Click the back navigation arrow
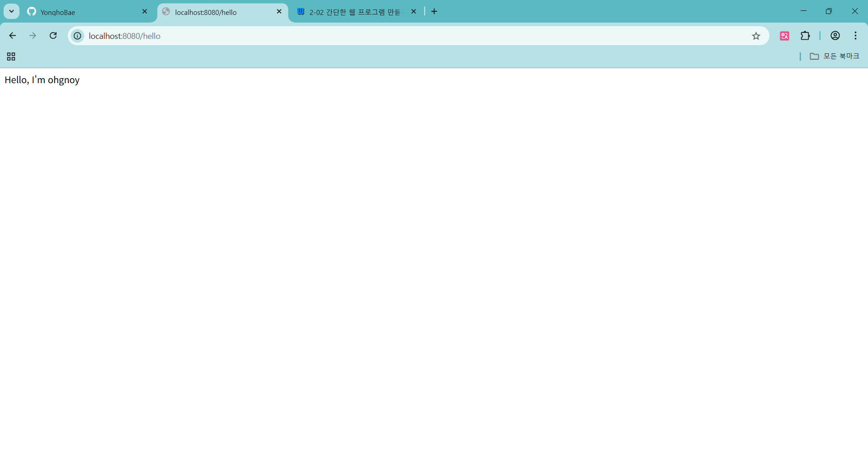The width and height of the screenshot is (868, 461). [13, 36]
